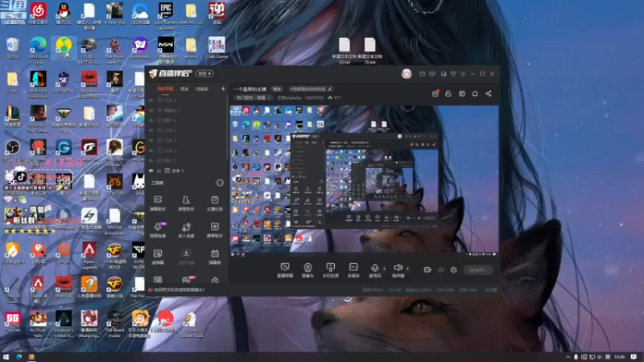Toggle visibility of 图片 2 source
This screenshot has width=644, height=362.
point(151,160)
